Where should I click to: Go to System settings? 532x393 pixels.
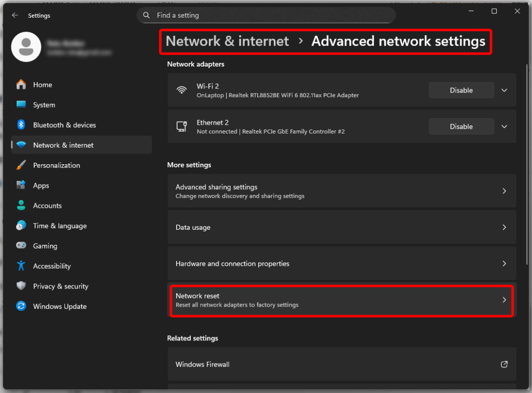[82, 104]
